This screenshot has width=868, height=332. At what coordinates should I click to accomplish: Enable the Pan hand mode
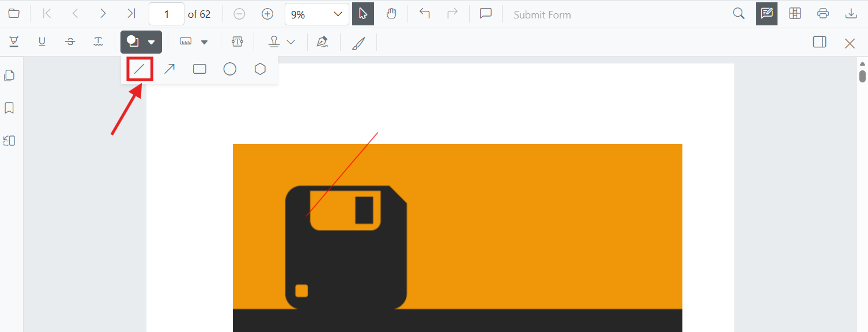point(391,14)
